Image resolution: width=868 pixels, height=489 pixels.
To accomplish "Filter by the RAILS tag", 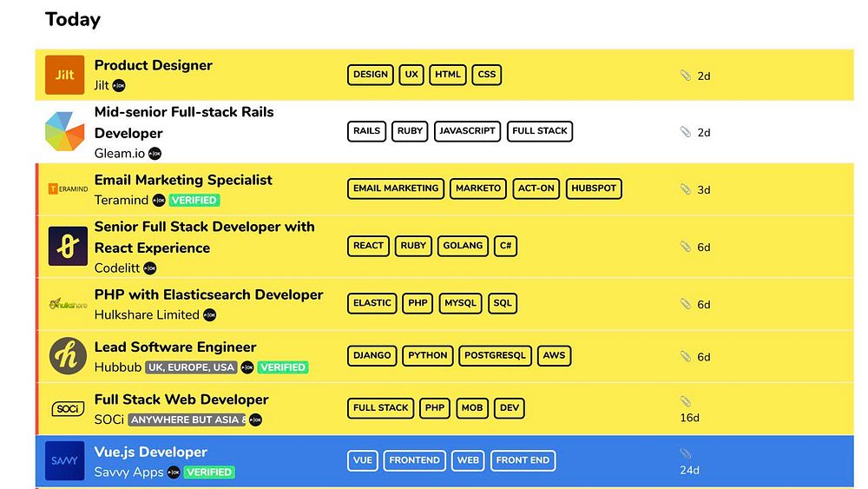I will [x=367, y=131].
